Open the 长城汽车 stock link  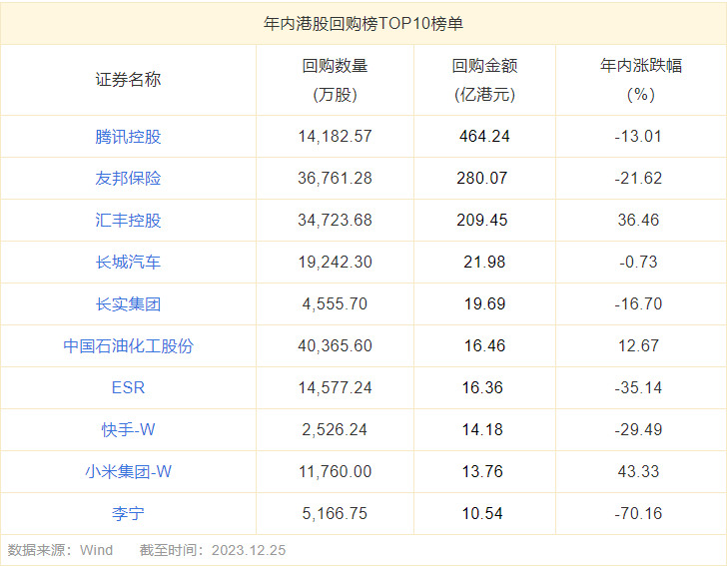point(128,263)
